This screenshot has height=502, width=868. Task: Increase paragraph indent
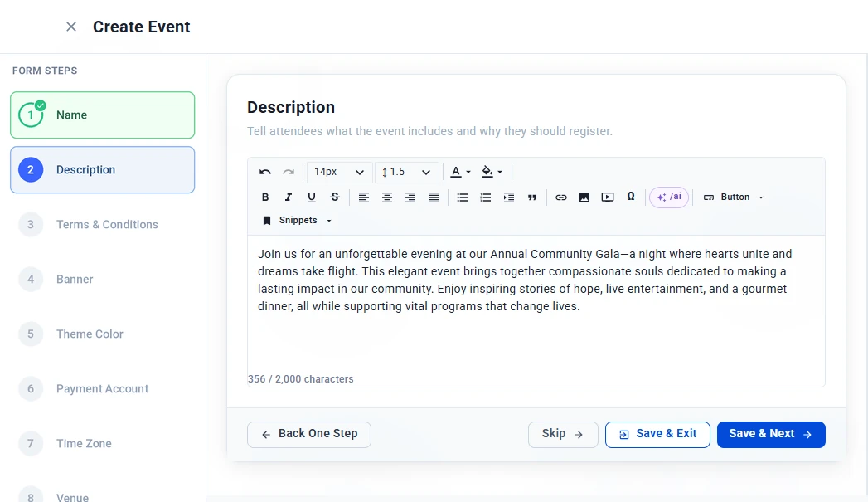point(509,197)
